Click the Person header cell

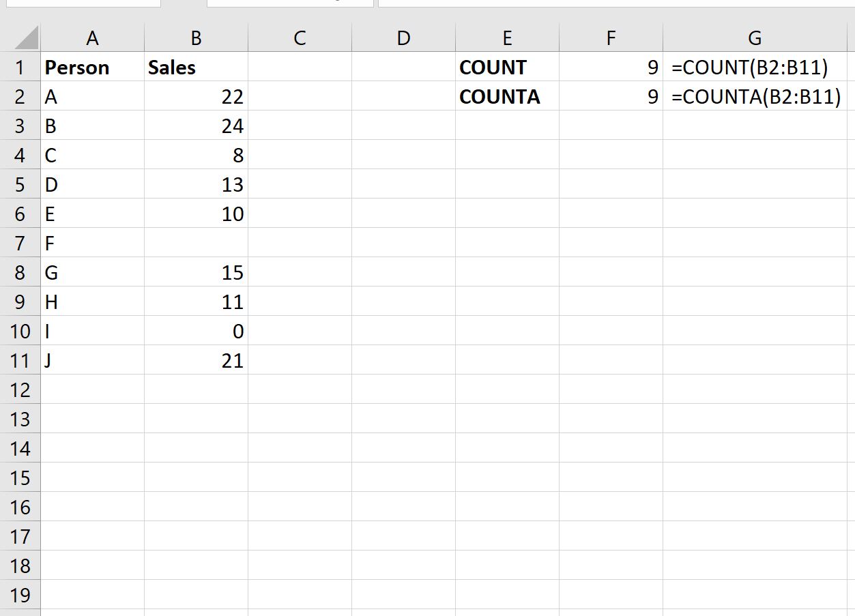click(x=92, y=68)
